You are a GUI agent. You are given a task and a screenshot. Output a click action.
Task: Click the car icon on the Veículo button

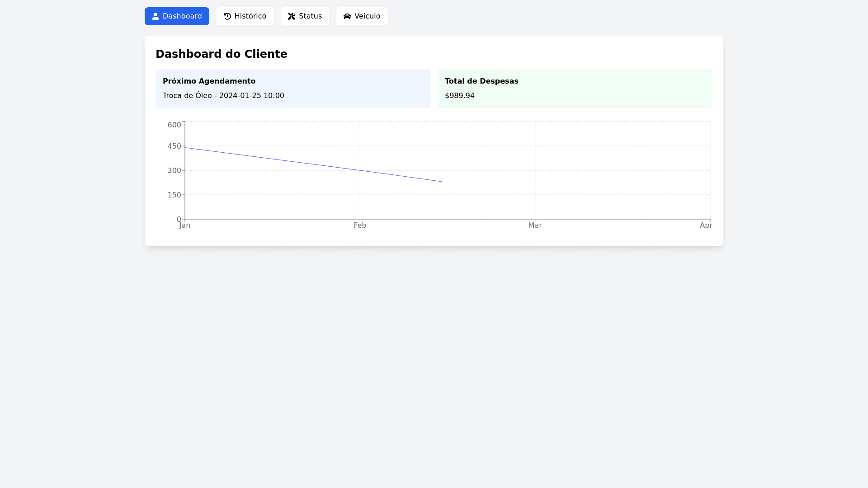pyautogui.click(x=347, y=16)
